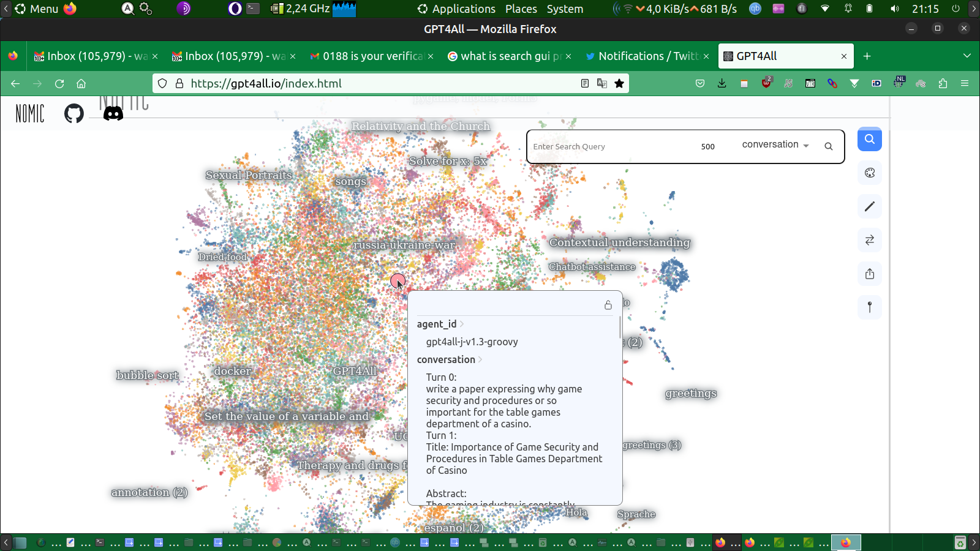Go to the Firefox home page

point(81,83)
